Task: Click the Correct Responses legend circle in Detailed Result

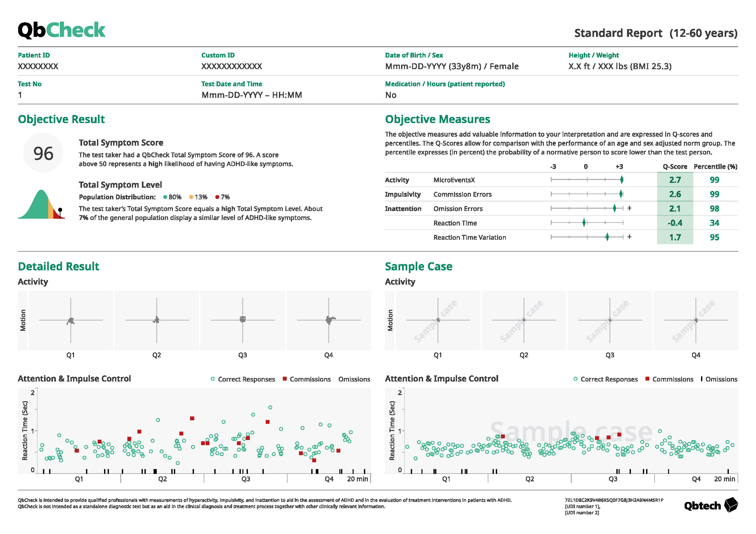Action: (213, 379)
